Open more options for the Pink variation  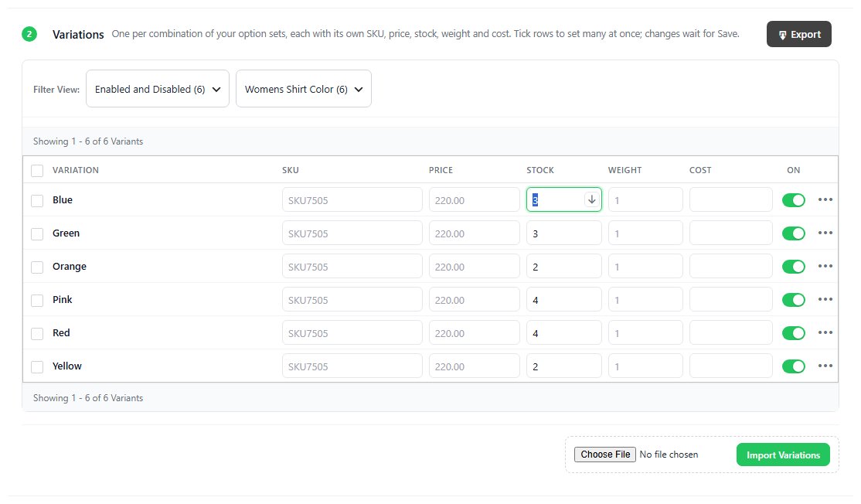pos(825,299)
